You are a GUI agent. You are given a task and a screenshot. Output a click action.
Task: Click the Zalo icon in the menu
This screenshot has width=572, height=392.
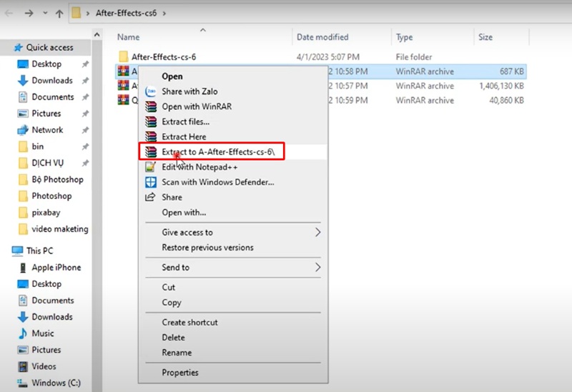coord(151,92)
